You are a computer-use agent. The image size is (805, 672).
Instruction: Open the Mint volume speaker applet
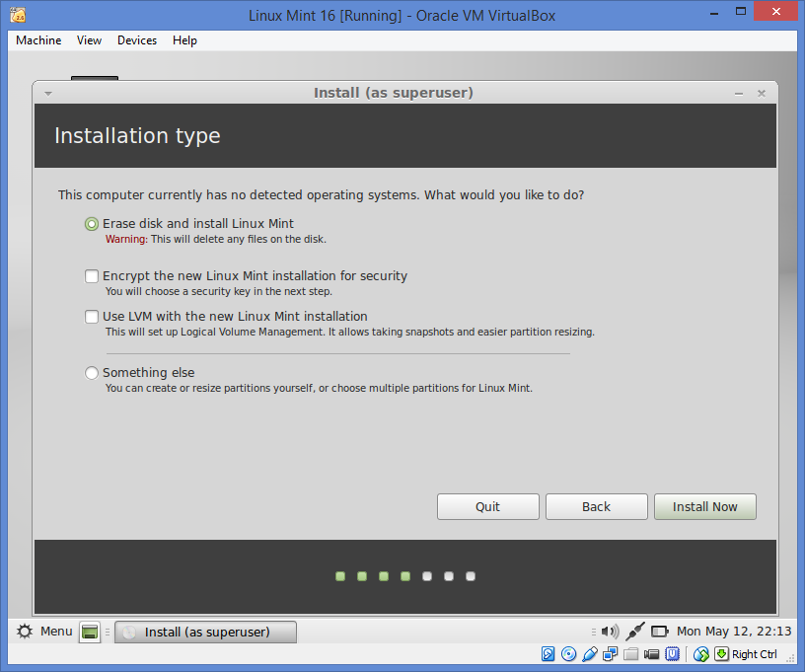(610, 632)
